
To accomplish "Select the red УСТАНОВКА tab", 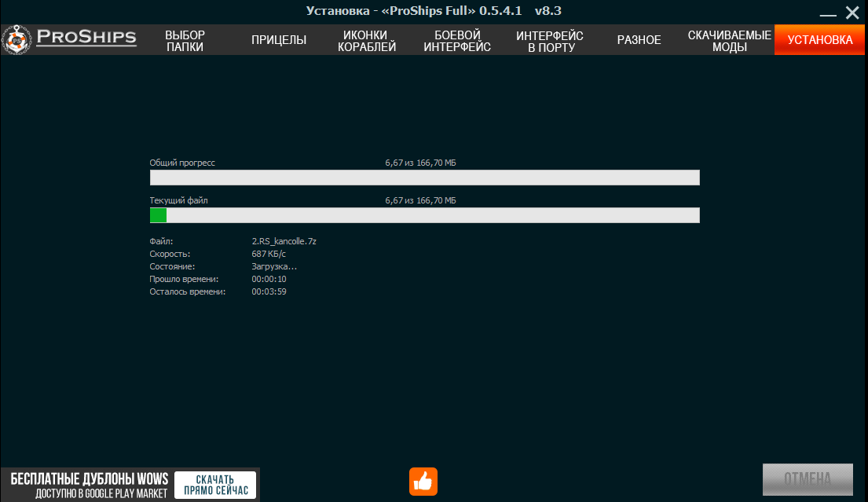I will pos(820,40).
